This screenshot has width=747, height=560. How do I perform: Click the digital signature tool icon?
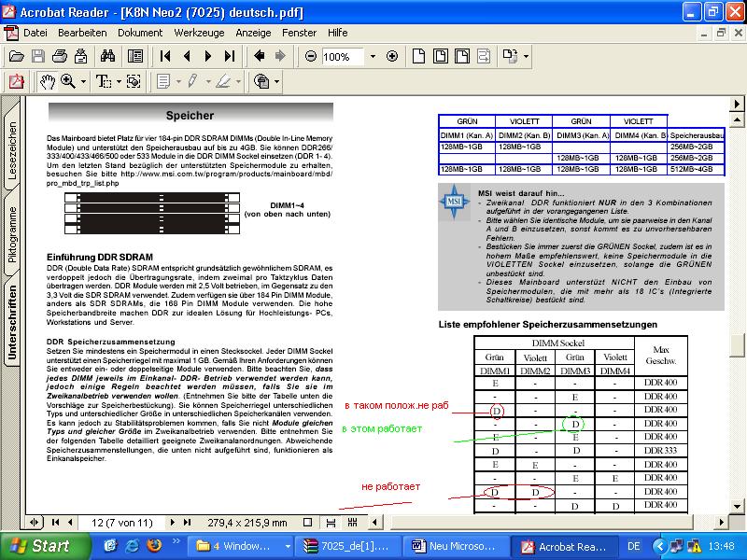(261, 81)
